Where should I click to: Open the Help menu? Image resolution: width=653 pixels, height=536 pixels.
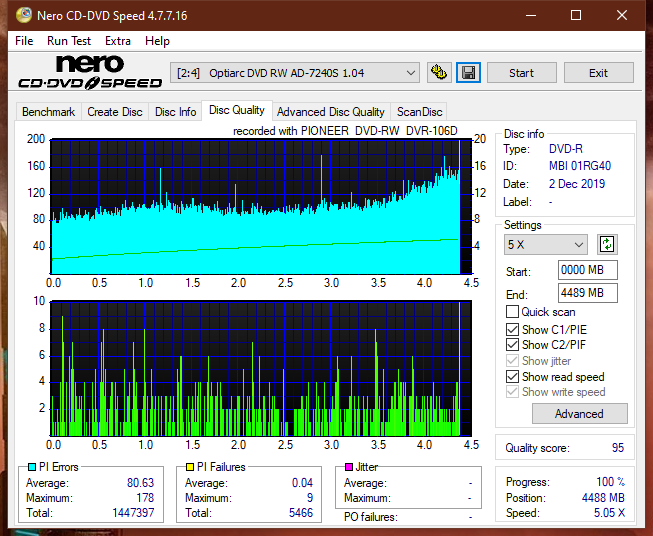157,41
